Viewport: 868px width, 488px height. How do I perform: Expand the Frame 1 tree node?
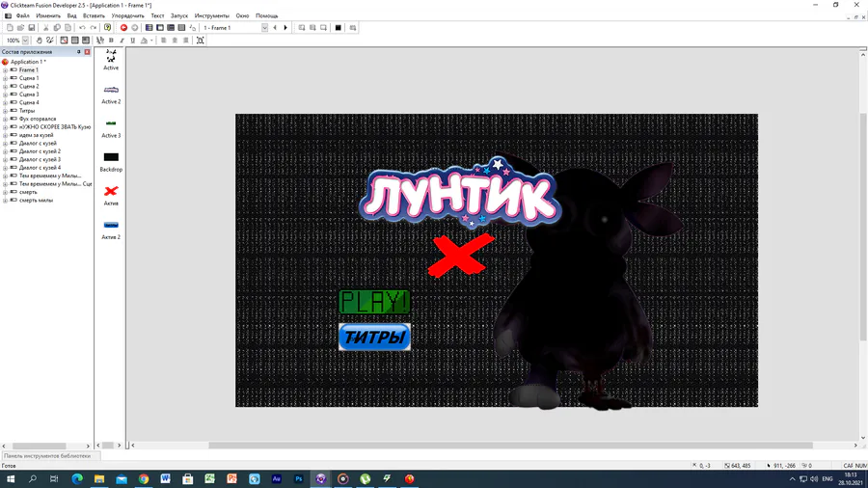pos(5,70)
